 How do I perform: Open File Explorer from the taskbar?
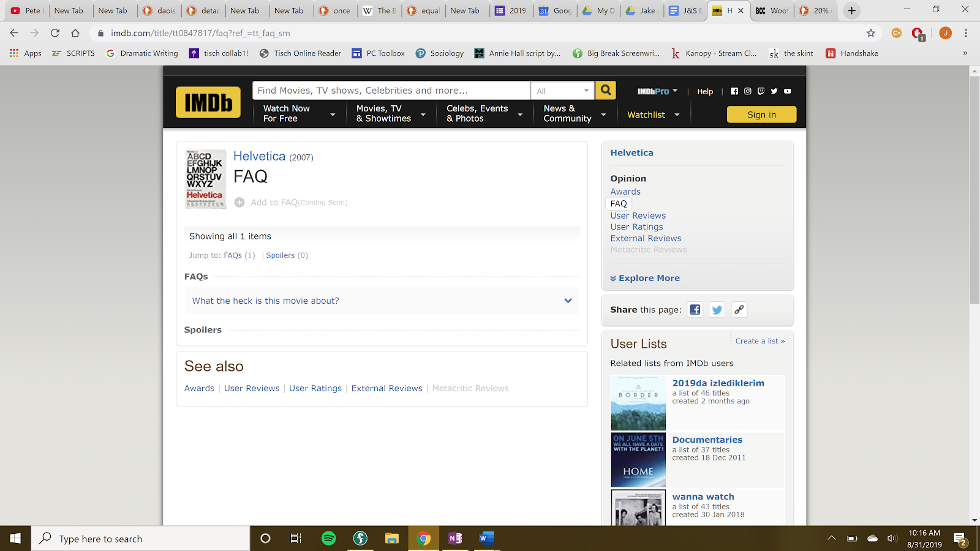(392, 538)
